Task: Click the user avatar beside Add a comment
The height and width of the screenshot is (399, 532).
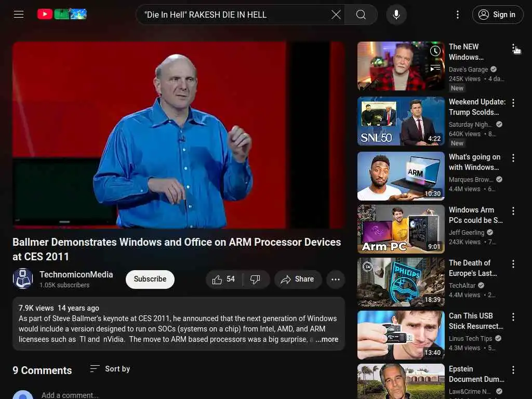Action: pyautogui.click(x=23, y=395)
